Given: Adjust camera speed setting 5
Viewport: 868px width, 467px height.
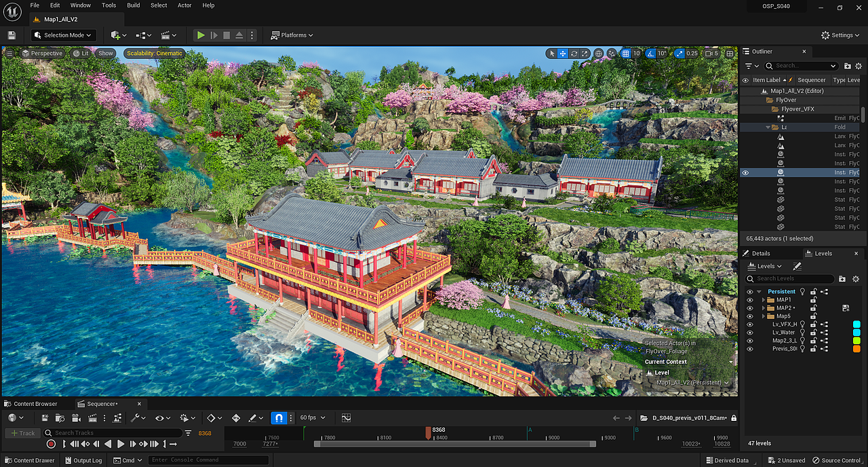Looking at the screenshot, I should coord(712,54).
